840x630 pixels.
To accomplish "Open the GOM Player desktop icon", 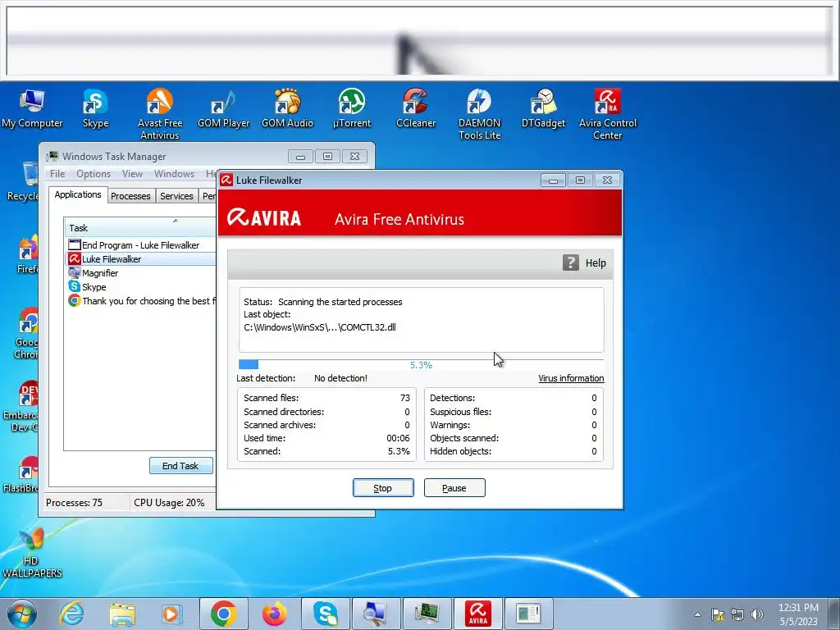I will click(223, 109).
